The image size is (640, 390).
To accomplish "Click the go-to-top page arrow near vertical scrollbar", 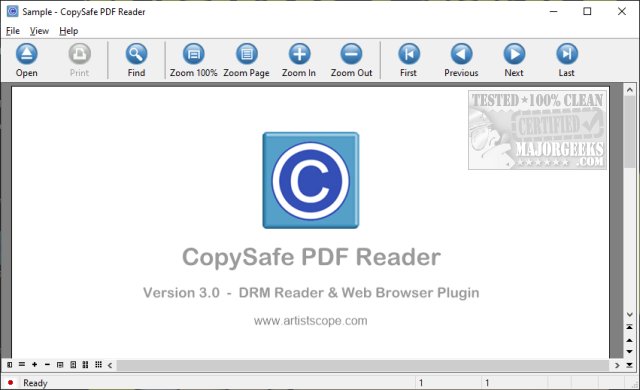I will (629, 327).
